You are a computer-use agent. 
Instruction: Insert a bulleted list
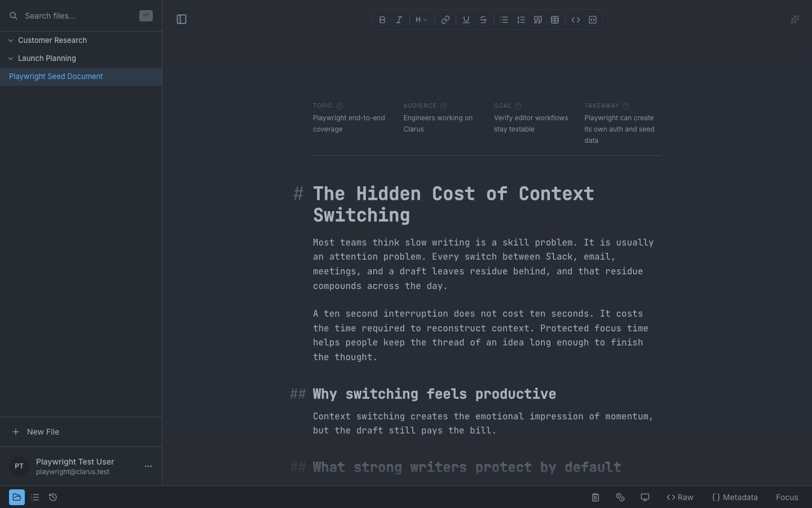[504, 20]
